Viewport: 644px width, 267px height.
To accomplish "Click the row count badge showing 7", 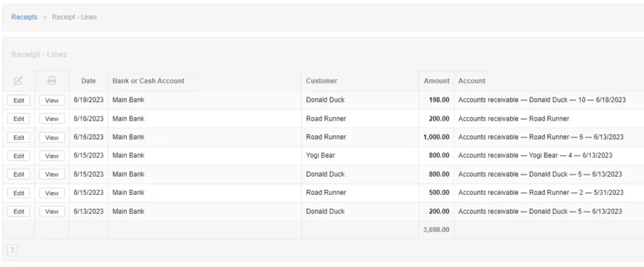I will coord(12,250).
